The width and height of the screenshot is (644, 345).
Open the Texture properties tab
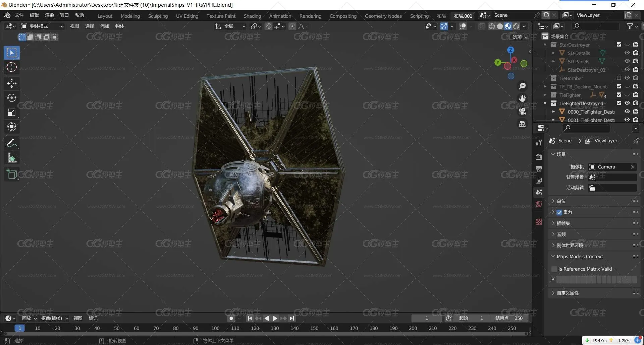point(539,222)
